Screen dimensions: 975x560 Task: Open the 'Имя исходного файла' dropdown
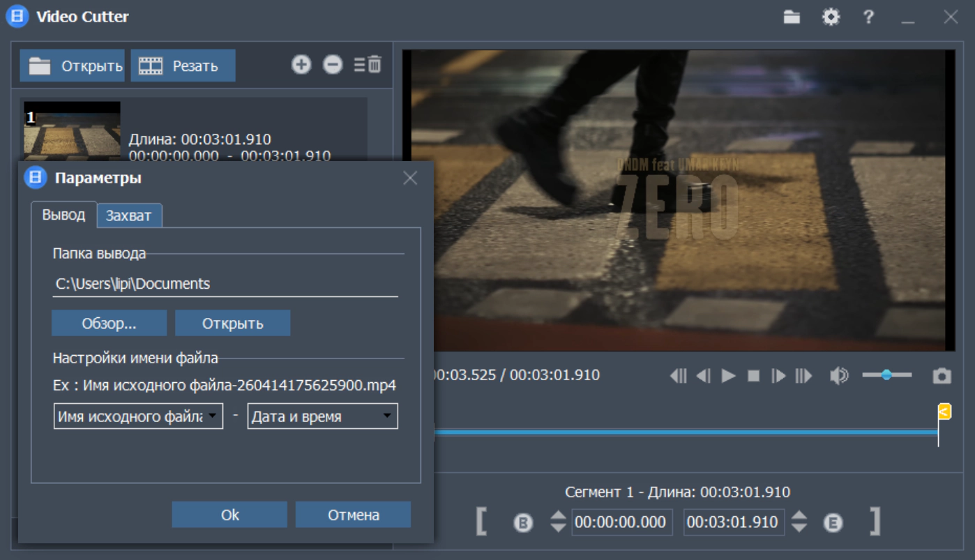(138, 416)
